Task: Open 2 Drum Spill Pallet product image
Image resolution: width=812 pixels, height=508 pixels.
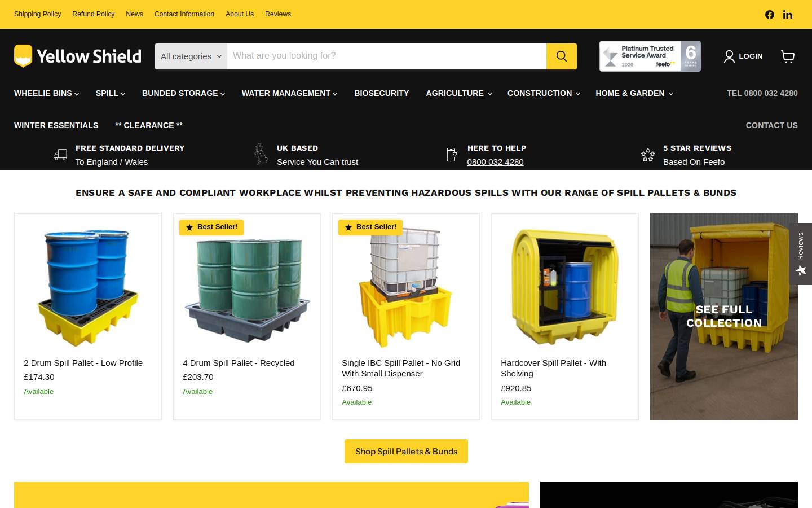Action: point(88,287)
